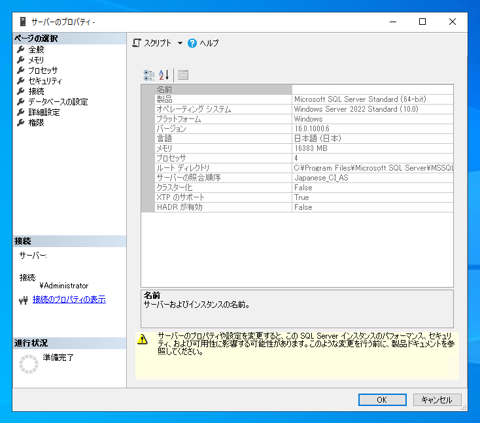
Task: Select Japanese_CI_AS collation value
Action: tap(321, 178)
